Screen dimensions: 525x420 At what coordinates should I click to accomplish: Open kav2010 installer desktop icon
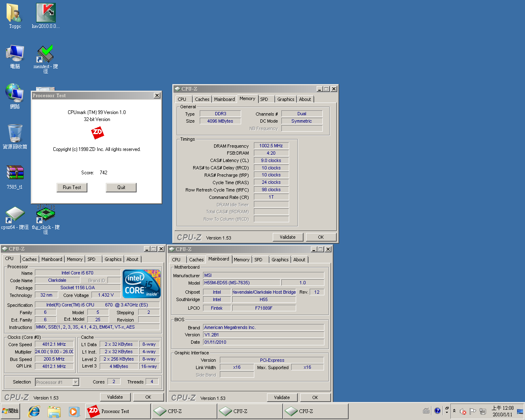46,16
